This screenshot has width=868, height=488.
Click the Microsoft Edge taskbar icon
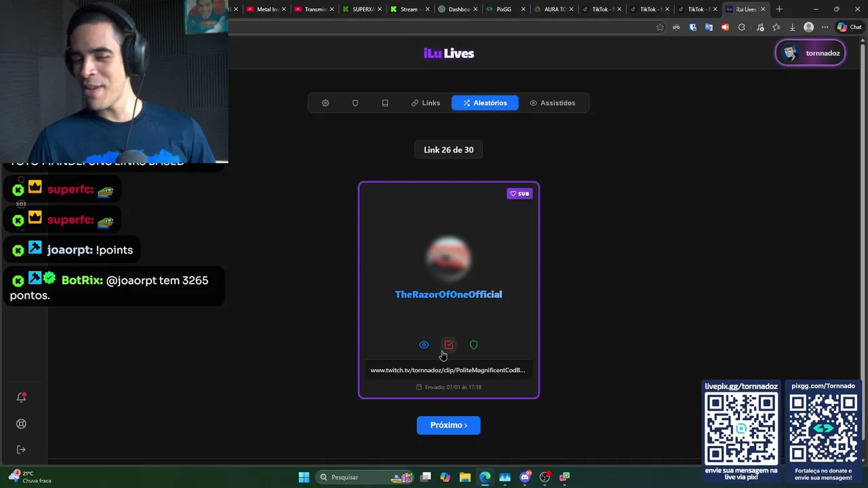485,477
